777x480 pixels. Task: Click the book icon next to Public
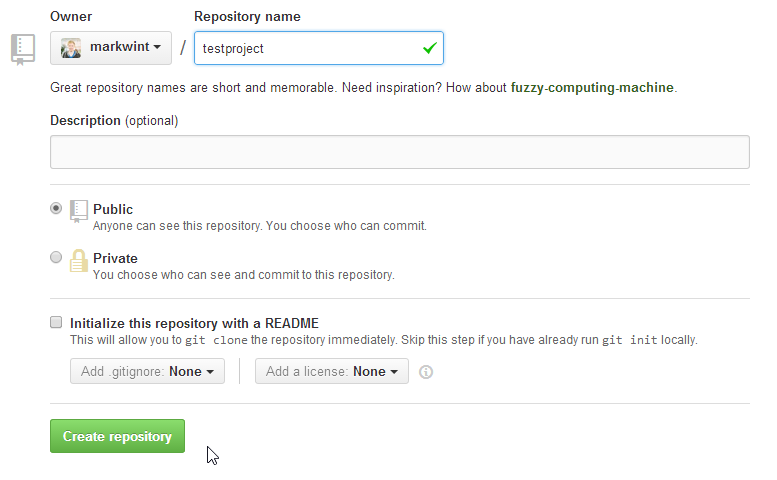[79, 211]
